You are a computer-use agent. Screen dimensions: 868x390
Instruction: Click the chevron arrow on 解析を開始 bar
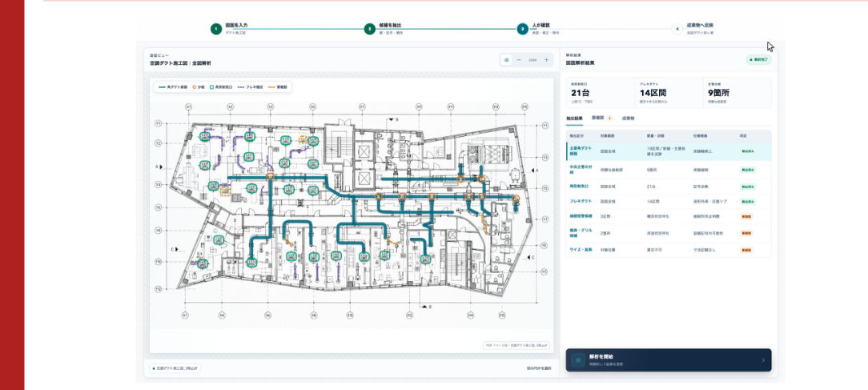(763, 360)
